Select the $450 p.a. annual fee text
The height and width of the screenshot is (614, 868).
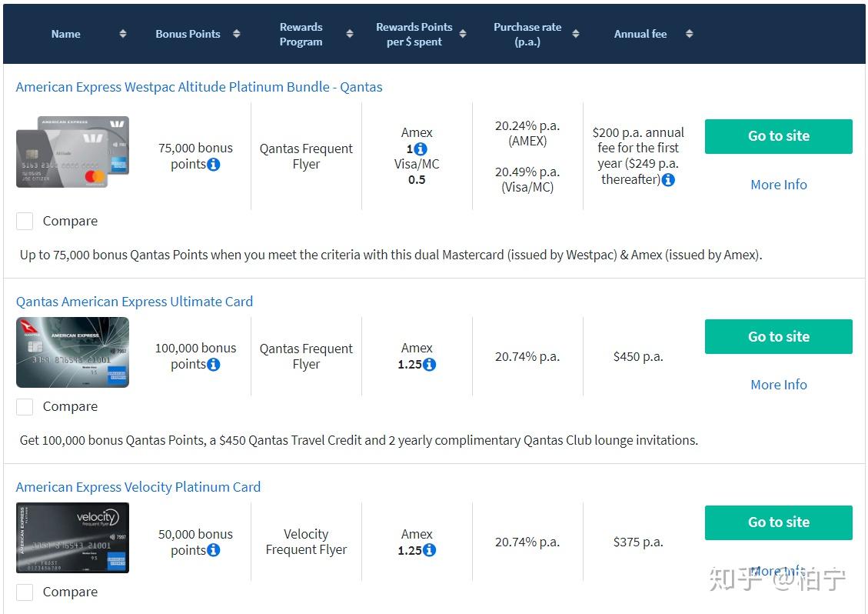637,357
